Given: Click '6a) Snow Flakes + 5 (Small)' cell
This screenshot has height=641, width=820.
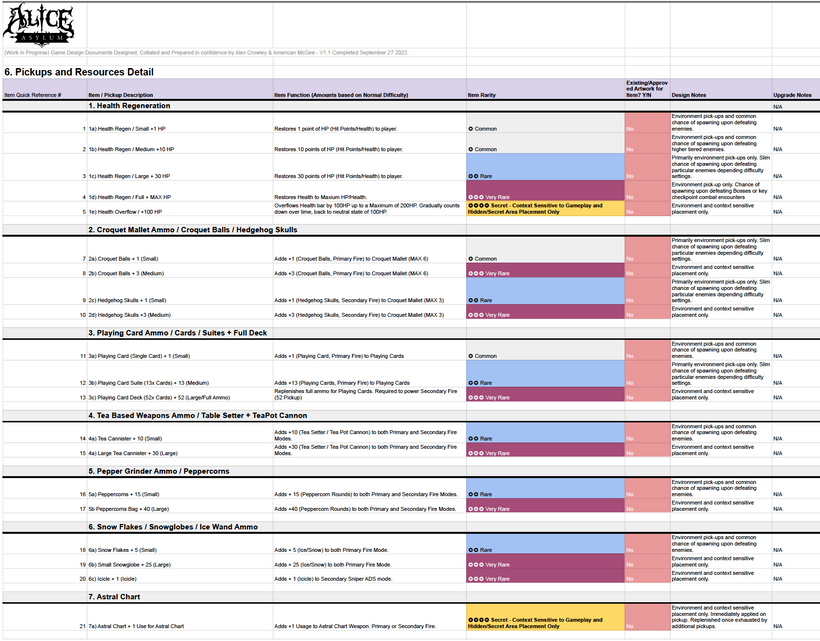Looking at the screenshot, I should (x=180, y=544).
